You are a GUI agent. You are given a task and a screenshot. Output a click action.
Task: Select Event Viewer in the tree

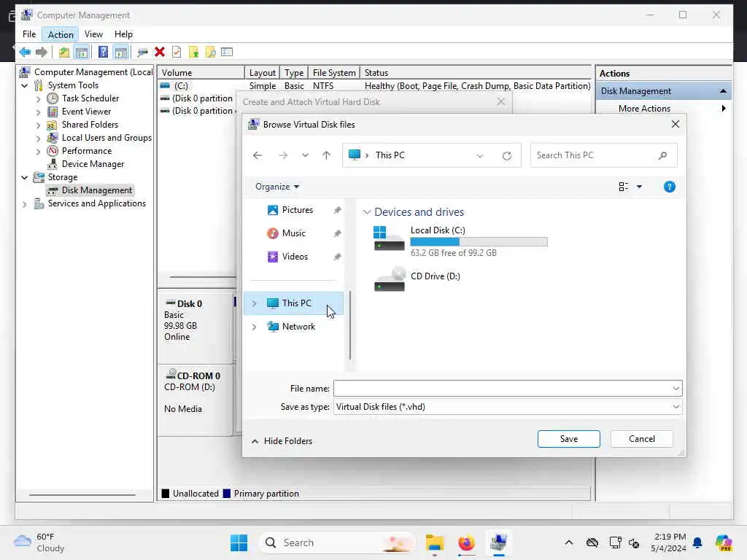[x=86, y=112]
